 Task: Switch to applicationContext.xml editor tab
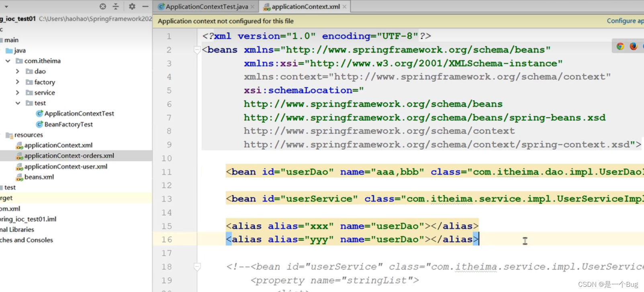[x=305, y=6]
